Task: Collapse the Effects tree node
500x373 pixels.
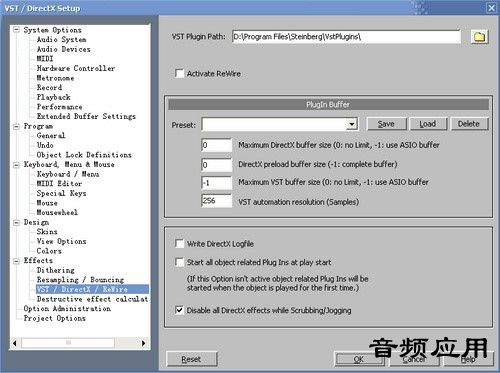Action: tap(16, 261)
